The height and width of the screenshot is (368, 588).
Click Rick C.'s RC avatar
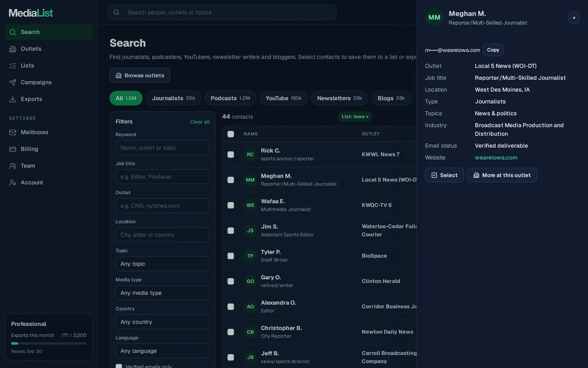[250, 155]
